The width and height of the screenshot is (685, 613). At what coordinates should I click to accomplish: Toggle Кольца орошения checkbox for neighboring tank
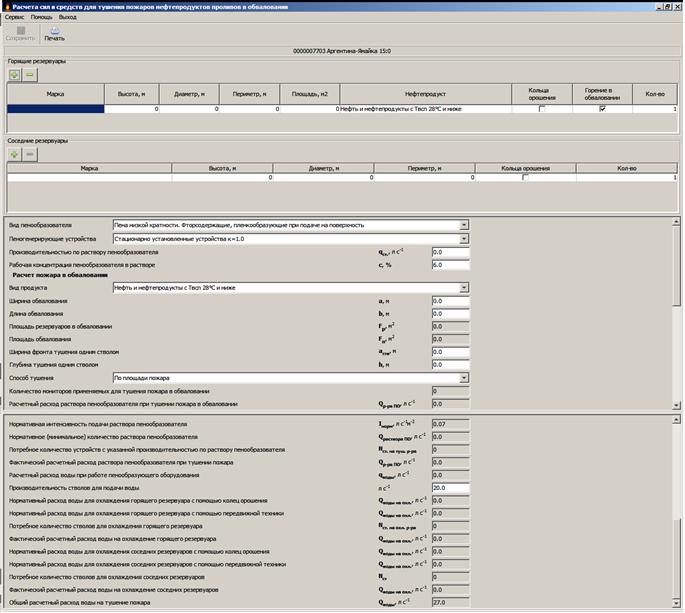[525, 177]
